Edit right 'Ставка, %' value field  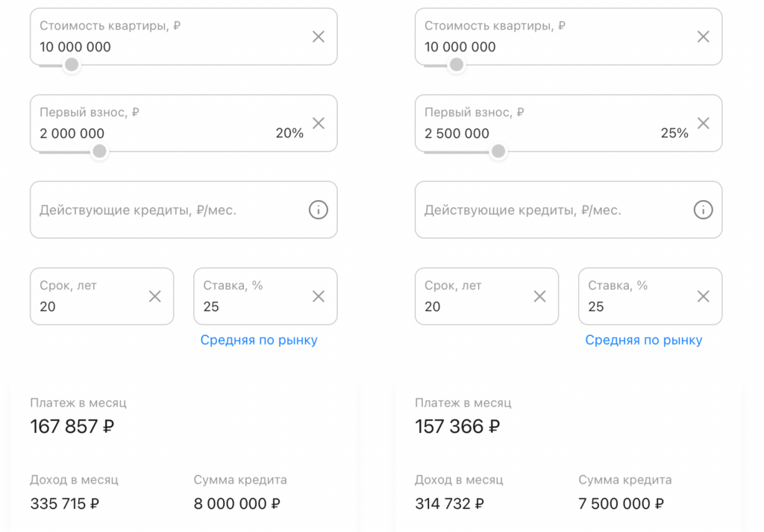634,306
